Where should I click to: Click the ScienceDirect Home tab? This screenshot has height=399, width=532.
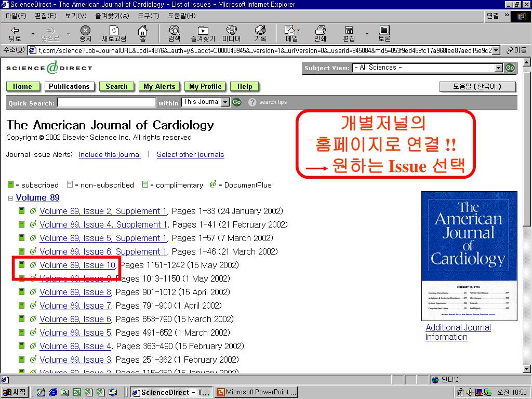23,87
